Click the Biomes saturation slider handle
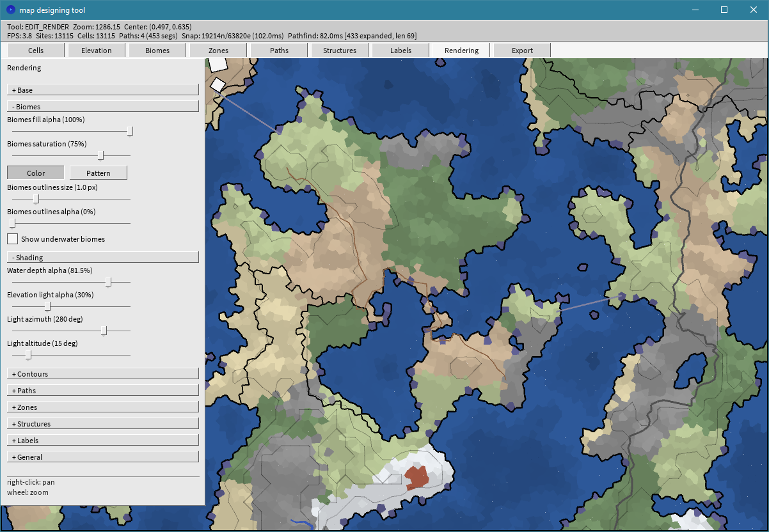 coord(100,155)
